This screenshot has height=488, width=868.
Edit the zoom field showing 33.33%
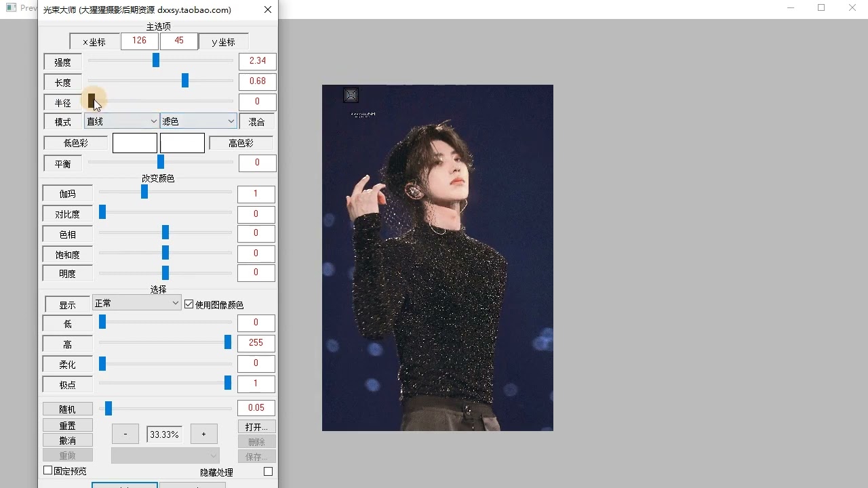click(165, 434)
